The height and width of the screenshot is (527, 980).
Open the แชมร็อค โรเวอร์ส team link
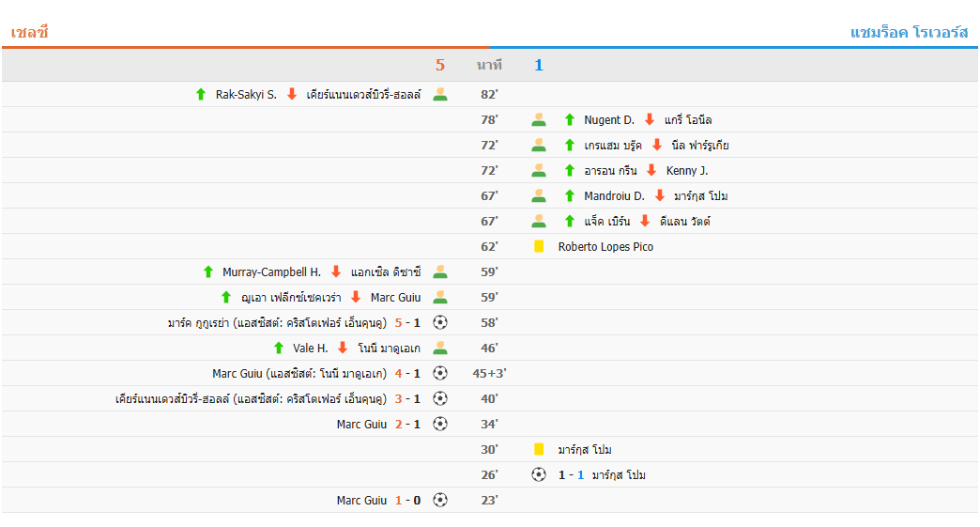(909, 33)
